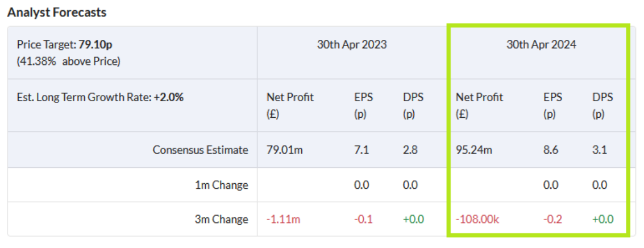Select the 30th Apr 2024 column header

[541, 44]
